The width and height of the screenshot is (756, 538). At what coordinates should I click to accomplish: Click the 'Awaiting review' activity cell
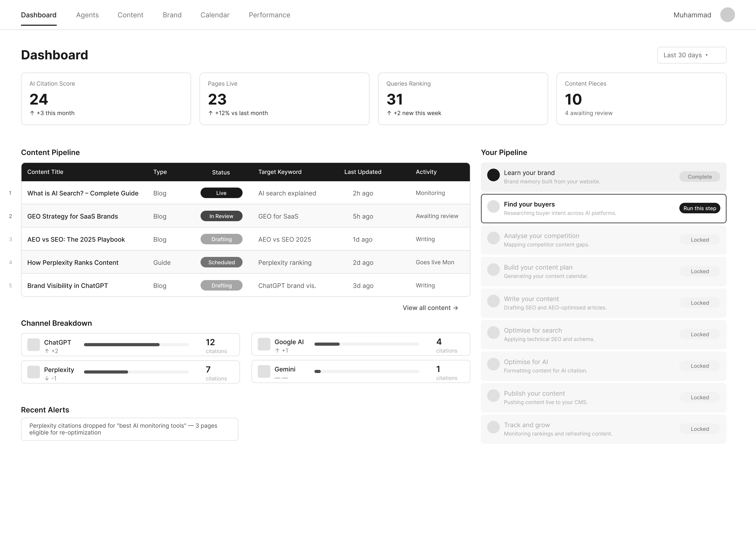(x=437, y=216)
